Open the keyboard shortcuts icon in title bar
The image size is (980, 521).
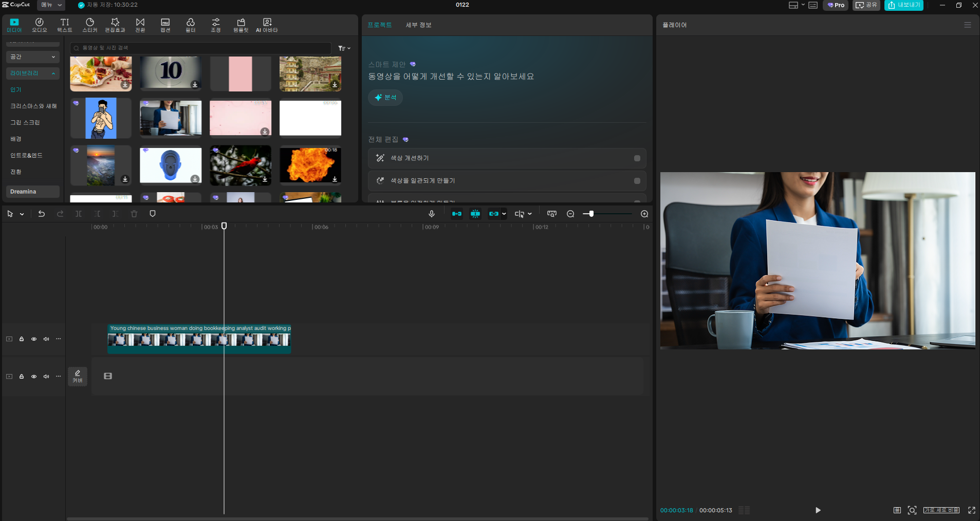coord(813,5)
